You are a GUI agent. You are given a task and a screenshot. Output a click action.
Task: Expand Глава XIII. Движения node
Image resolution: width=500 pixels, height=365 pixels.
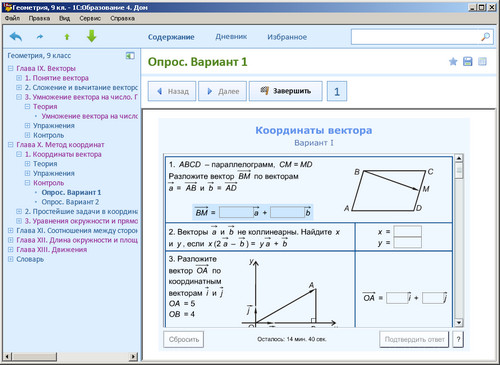pyautogui.click(x=10, y=249)
